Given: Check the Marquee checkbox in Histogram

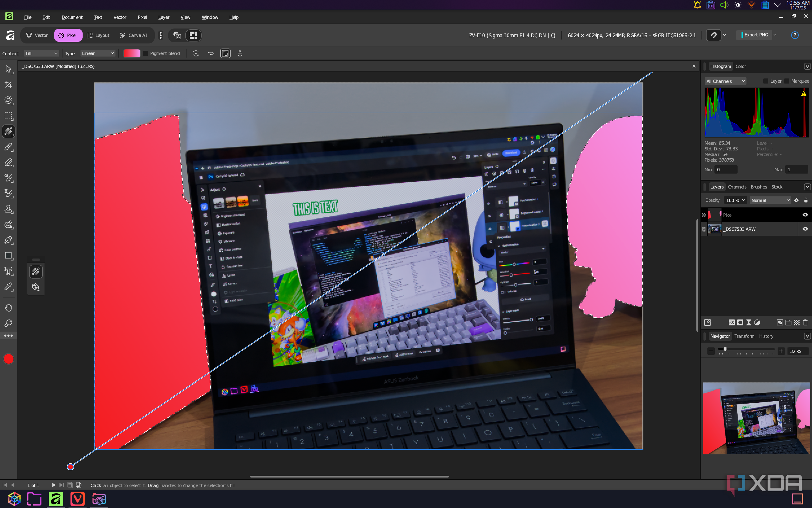Looking at the screenshot, I should pyautogui.click(x=787, y=81).
